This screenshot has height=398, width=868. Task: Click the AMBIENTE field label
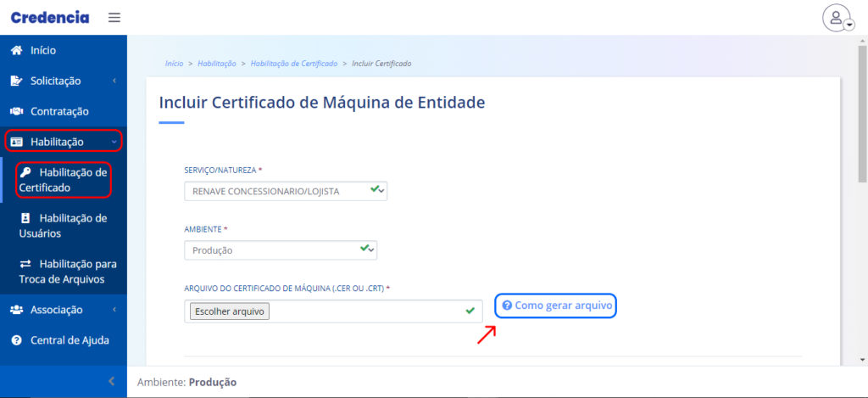(x=205, y=229)
